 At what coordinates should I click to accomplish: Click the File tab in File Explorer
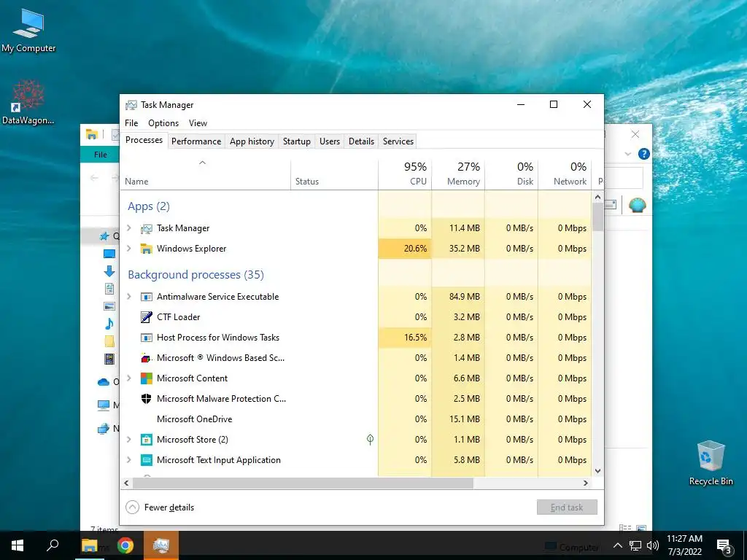[101, 155]
